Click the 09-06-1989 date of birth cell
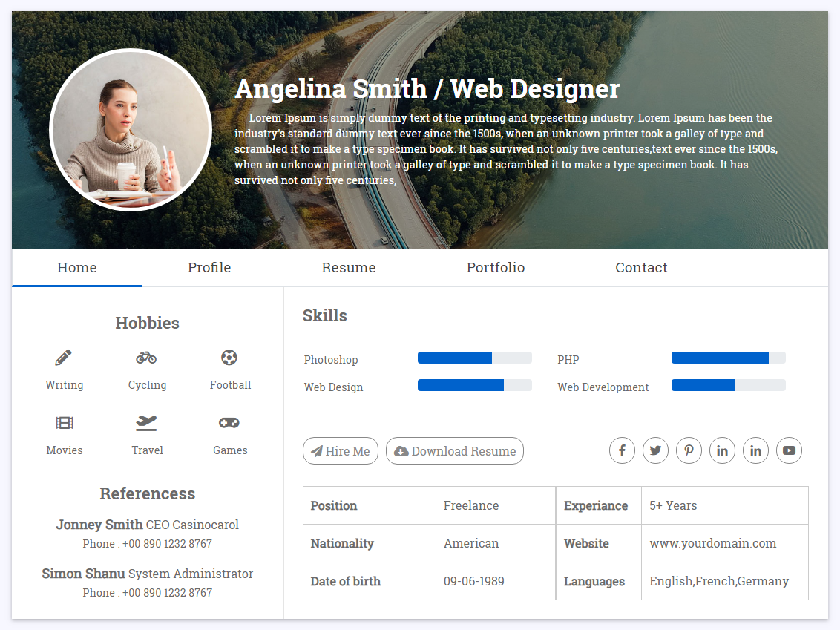This screenshot has height=630, width=840. click(496, 581)
